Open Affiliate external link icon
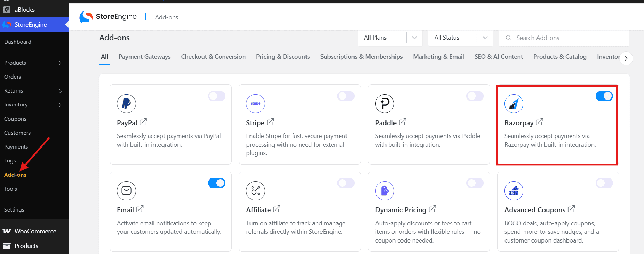 coord(277,209)
